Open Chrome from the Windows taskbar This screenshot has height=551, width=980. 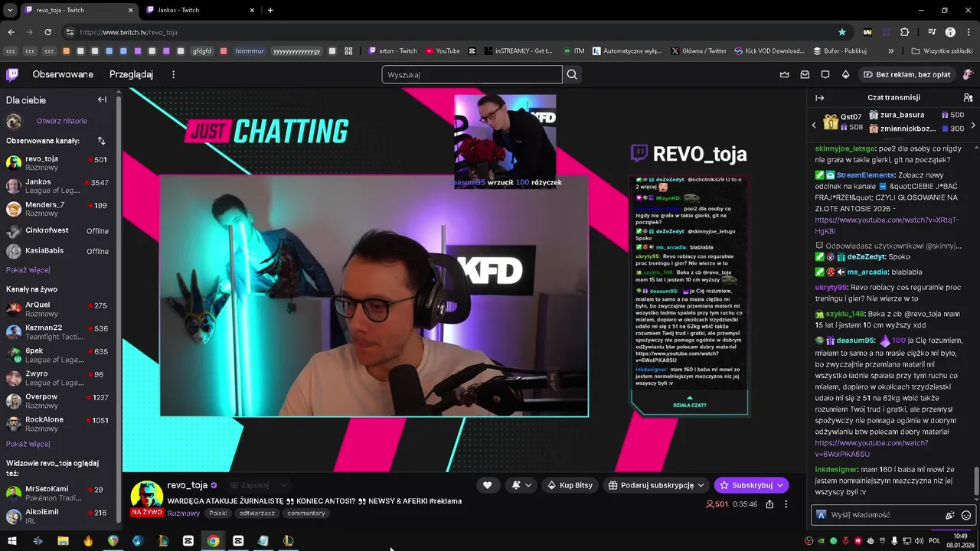(x=213, y=541)
